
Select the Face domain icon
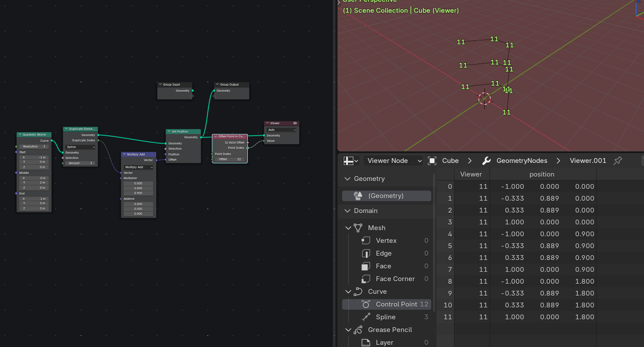(x=366, y=266)
